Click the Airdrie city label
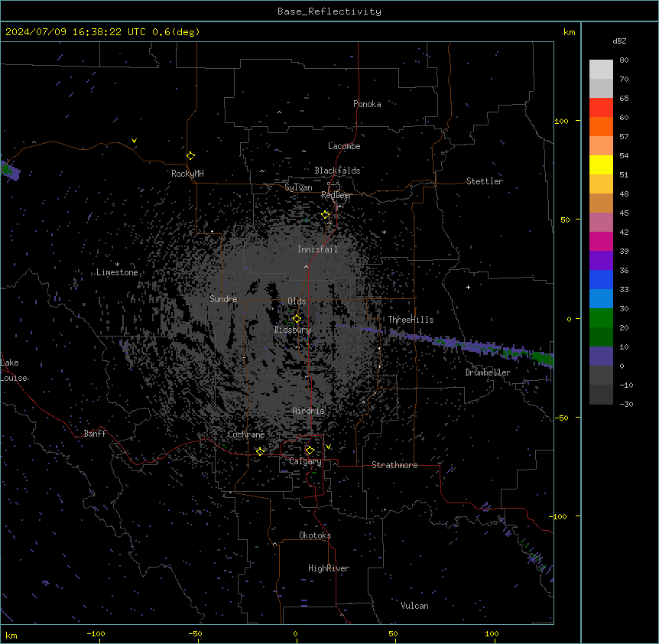 click(309, 411)
